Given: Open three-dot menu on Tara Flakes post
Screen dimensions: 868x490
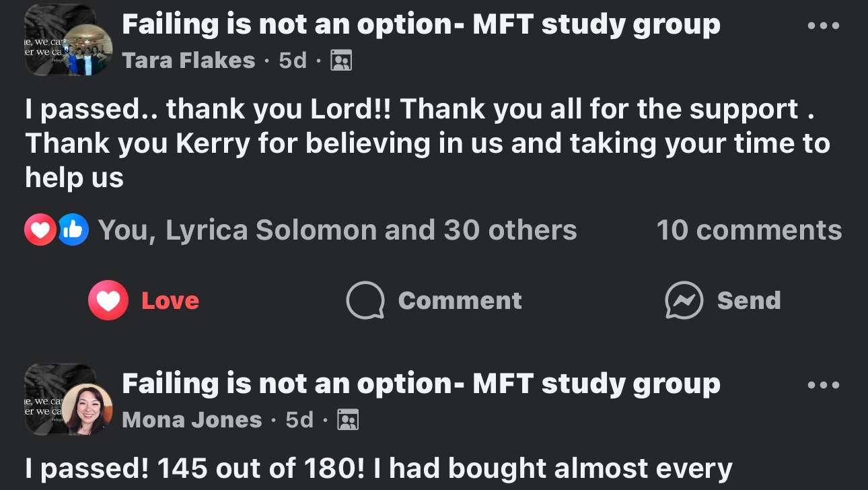Looking at the screenshot, I should pyautogui.click(x=823, y=26).
